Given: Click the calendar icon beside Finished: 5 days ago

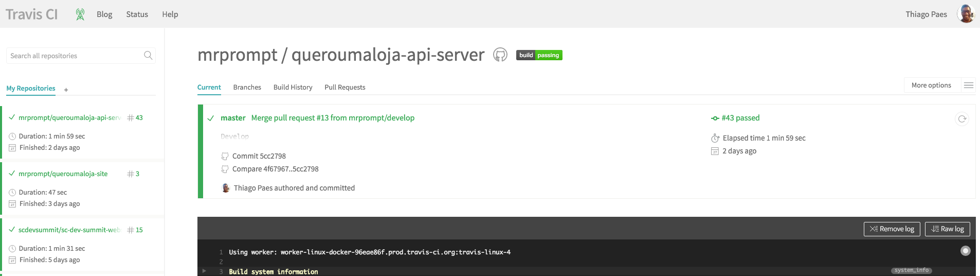Looking at the screenshot, I should click(12, 260).
